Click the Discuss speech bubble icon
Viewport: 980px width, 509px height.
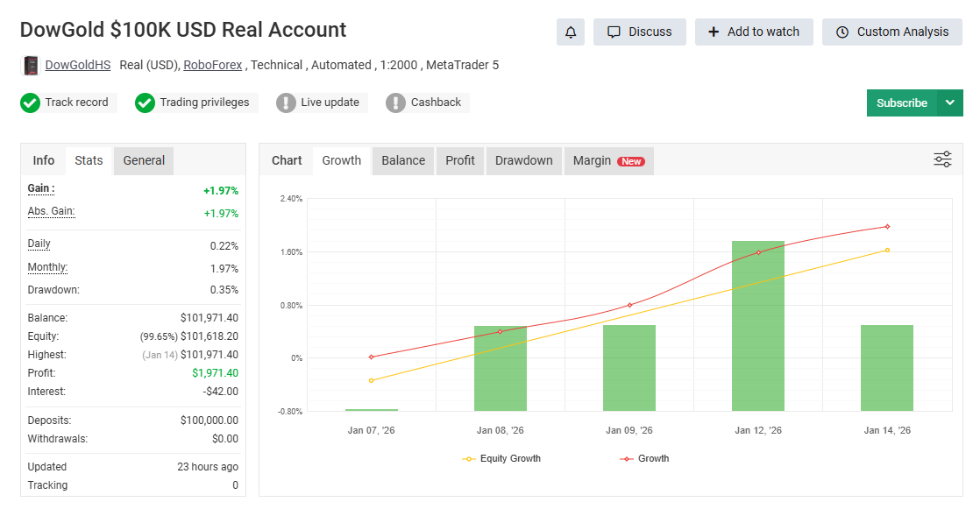pyautogui.click(x=615, y=32)
